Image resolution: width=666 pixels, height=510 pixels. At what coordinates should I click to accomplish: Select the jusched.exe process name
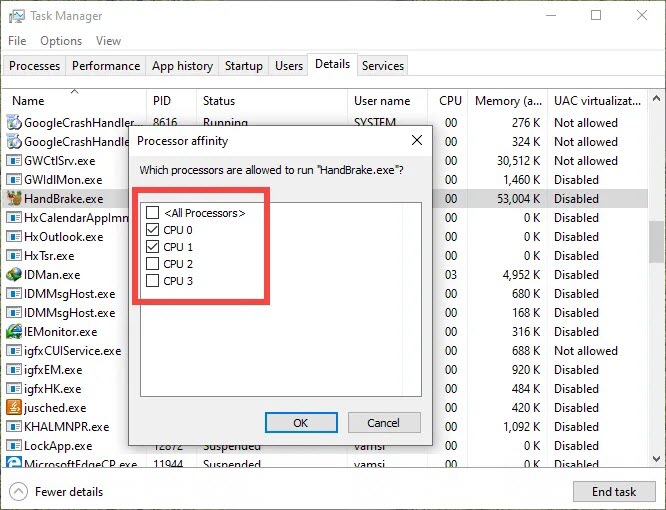click(55, 408)
